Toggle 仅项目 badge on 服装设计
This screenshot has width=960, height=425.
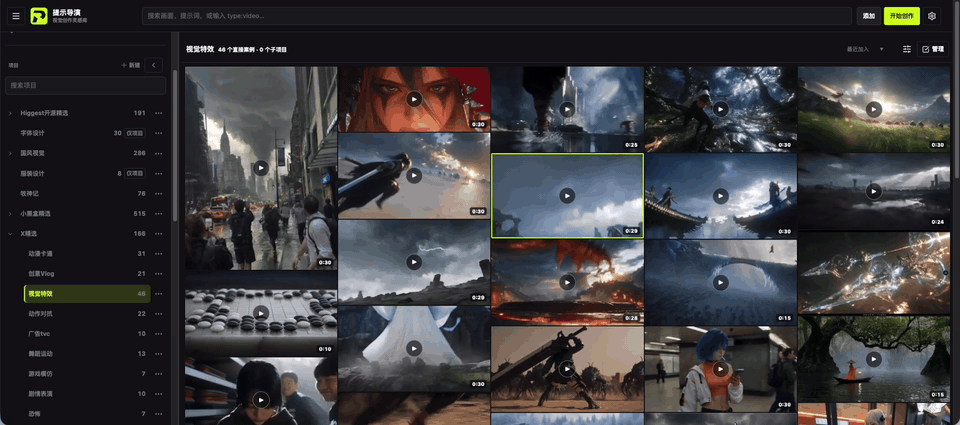point(135,173)
